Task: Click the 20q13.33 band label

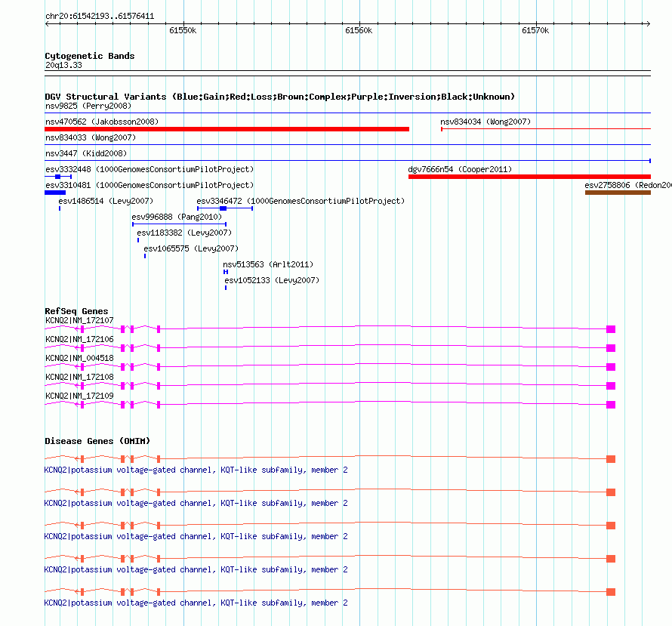Action: (x=63, y=65)
